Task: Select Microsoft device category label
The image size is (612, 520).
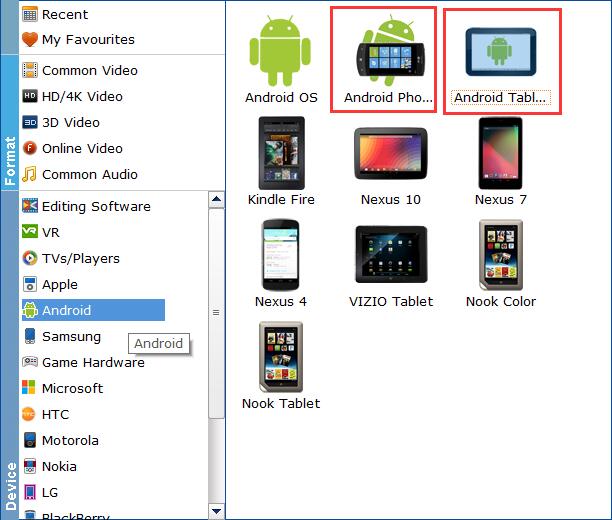Action: click(73, 388)
